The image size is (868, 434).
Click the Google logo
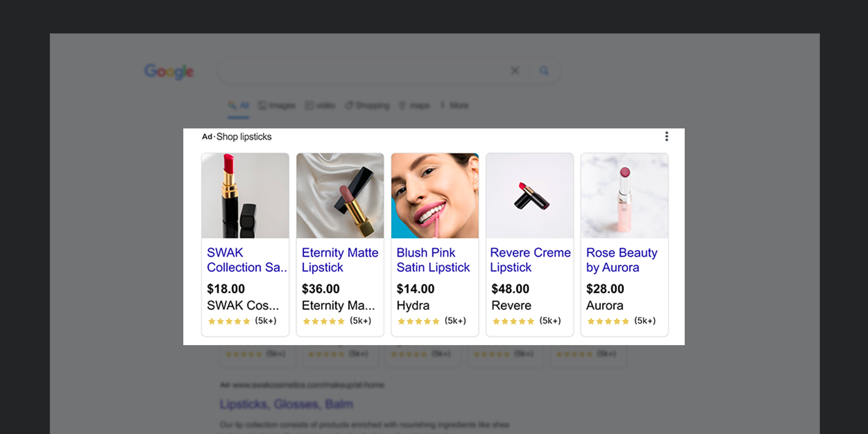(x=169, y=71)
